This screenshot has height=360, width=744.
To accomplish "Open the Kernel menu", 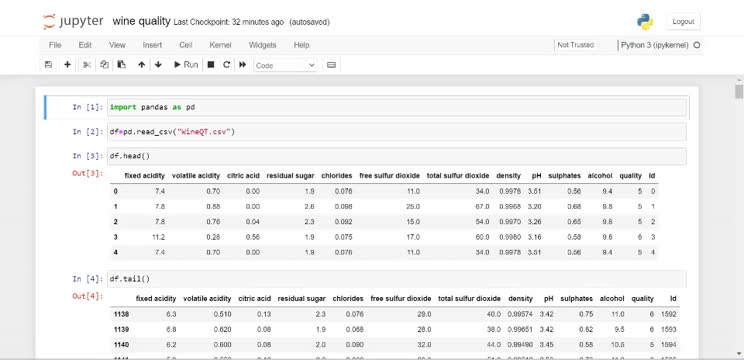I will coord(220,45).
